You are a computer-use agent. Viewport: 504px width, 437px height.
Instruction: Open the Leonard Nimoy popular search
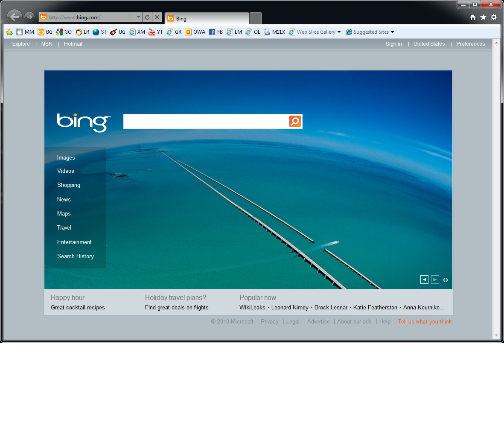point(290,308)
